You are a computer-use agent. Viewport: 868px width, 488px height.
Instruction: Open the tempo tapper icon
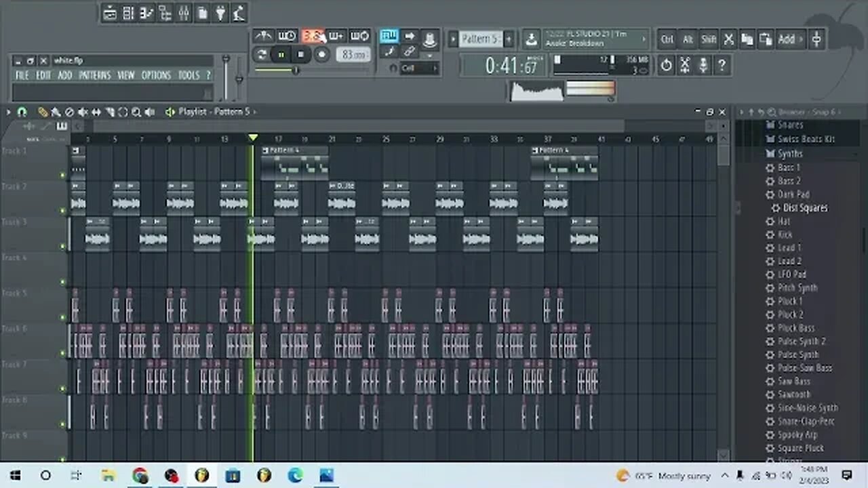(239, 13)
